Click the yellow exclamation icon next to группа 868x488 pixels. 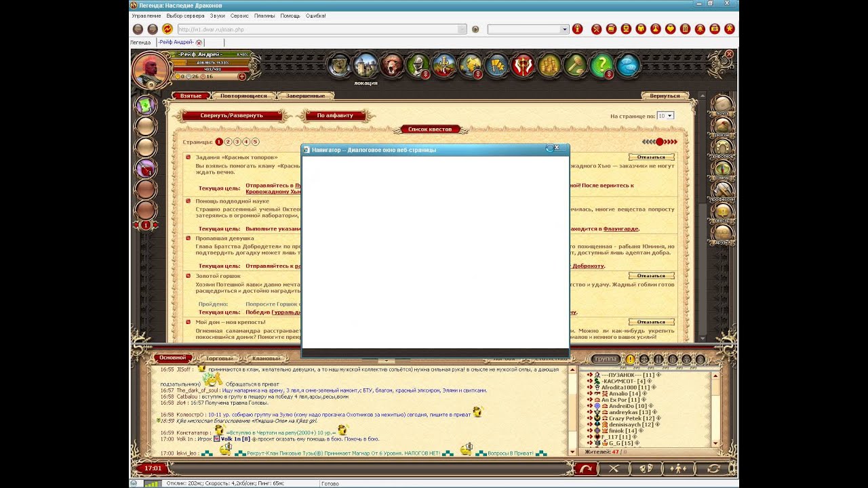pyautogui.click(x=630, y=359)
